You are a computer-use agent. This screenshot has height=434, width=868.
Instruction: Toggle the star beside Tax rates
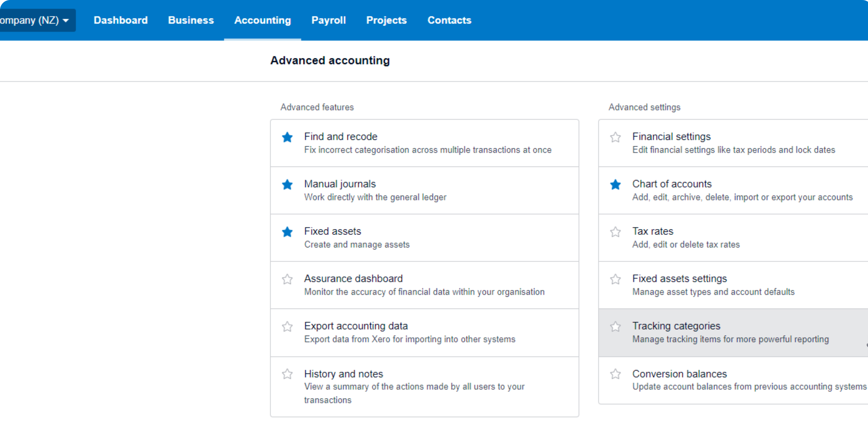pos(615,232)
